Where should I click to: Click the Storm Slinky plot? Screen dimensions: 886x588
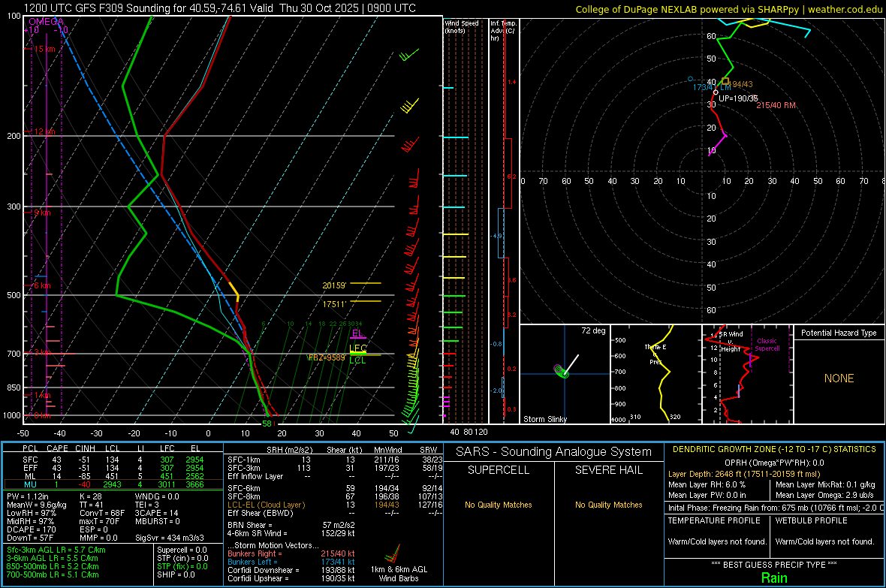[x=563, y=373]
